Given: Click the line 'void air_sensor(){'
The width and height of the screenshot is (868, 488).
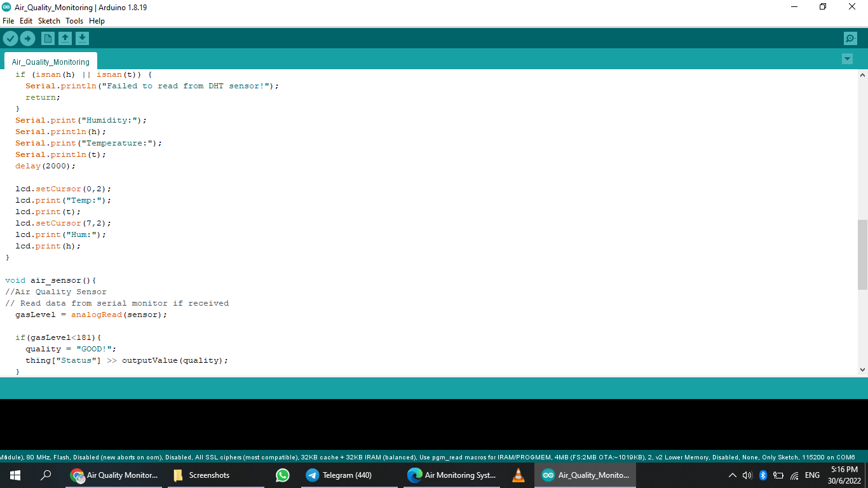Looking at the screenshot, I should pos(51,280).
